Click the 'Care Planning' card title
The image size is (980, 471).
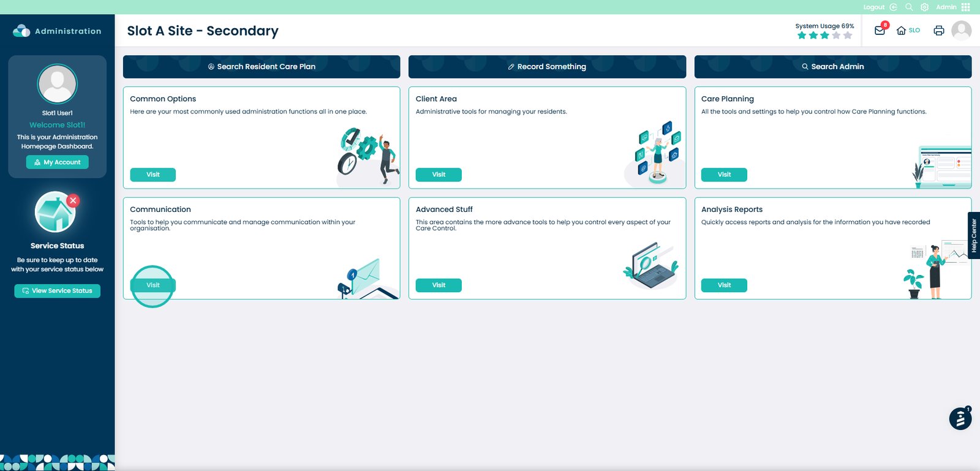pos(728,99)
